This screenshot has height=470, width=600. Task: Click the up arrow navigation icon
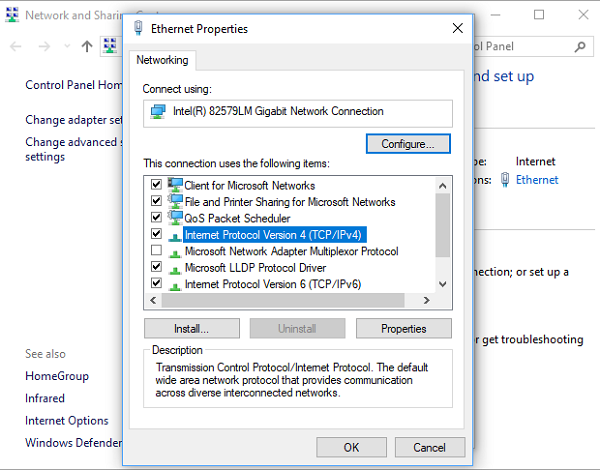coord(87,46)
